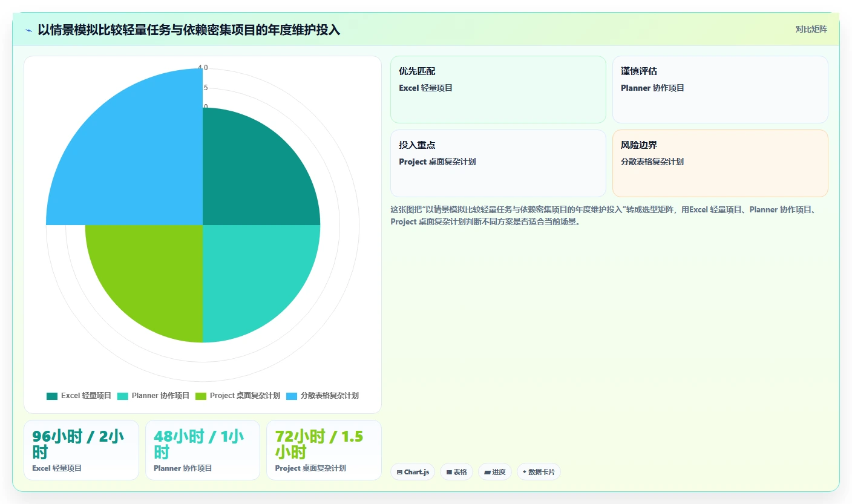Toggle the 分散表格复杂计划 legend color box
Viewport: 852px width, 504px height.
pyautogui.click(x=292, y=396)
